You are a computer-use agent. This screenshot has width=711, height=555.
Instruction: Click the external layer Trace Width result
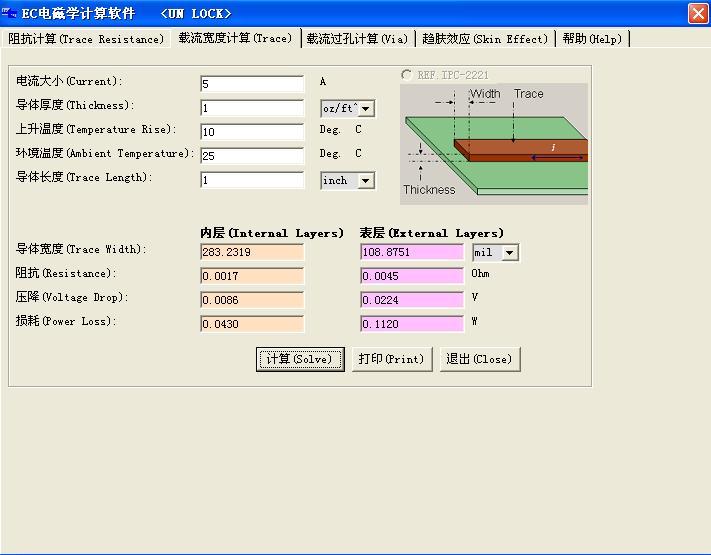412,252
